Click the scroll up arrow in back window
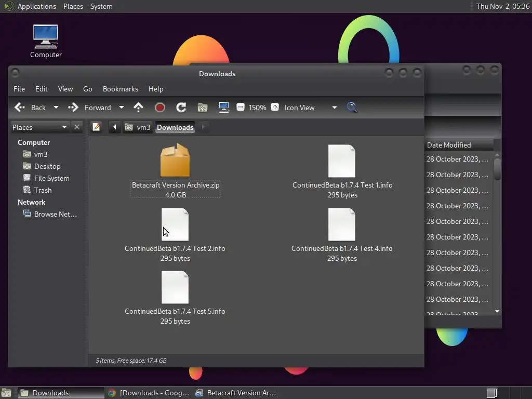Image resolution: width=532 pixels, height=399 pixels. (497, 155)
